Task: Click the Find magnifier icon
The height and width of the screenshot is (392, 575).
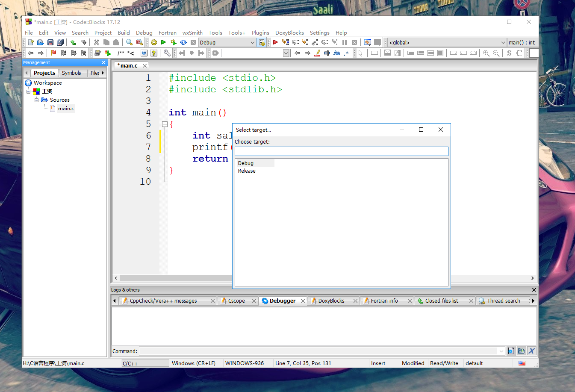Action: 129,42
